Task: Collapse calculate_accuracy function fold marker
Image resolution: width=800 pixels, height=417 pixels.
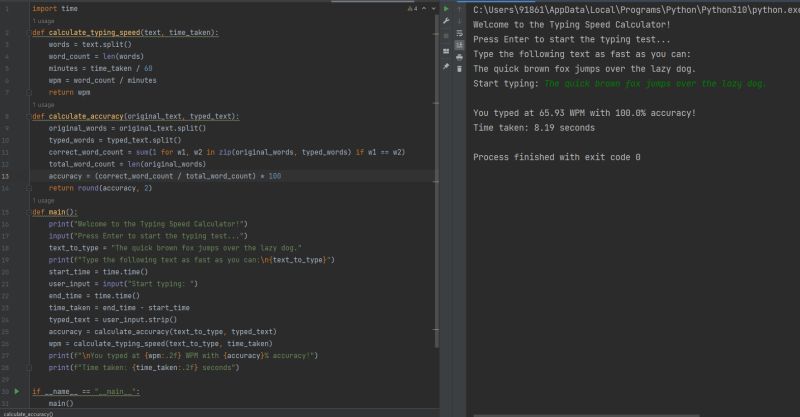Action: 29,116
